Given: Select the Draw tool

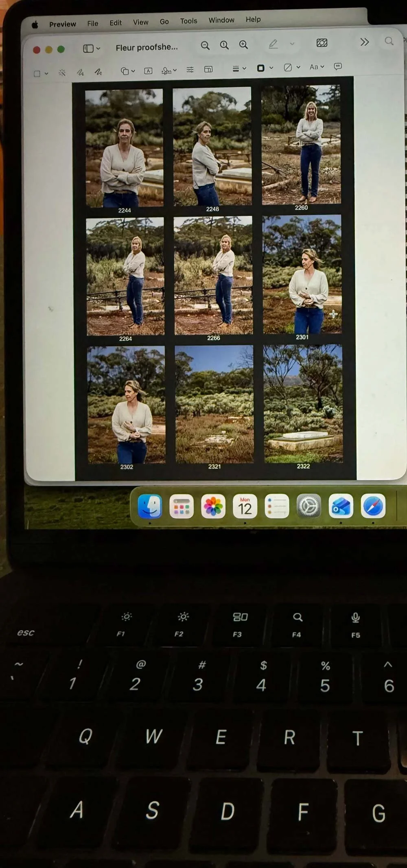Looking at the screenshot, I should (98, 72).
